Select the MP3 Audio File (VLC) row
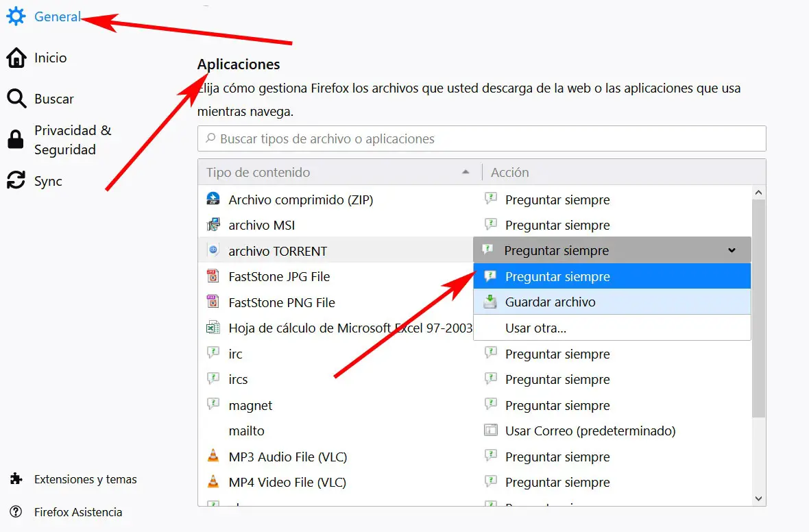Screen dimensions: 809x532 coord(335,456)
